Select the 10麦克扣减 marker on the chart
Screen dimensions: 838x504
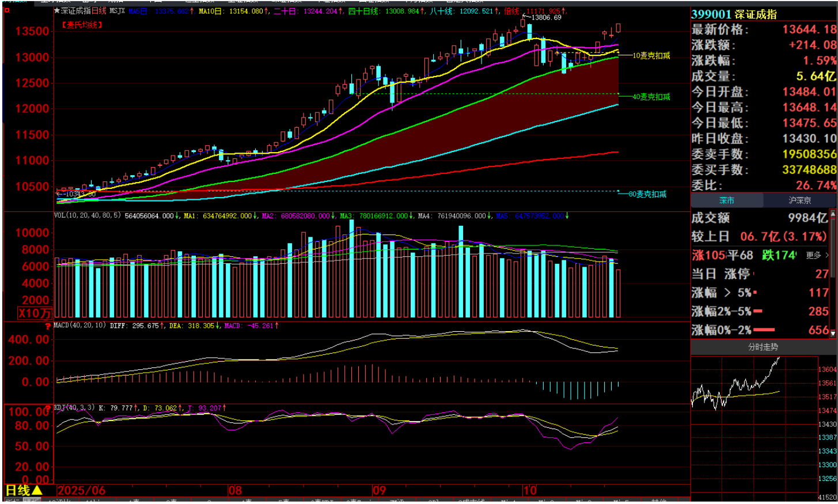pos(651,56)
